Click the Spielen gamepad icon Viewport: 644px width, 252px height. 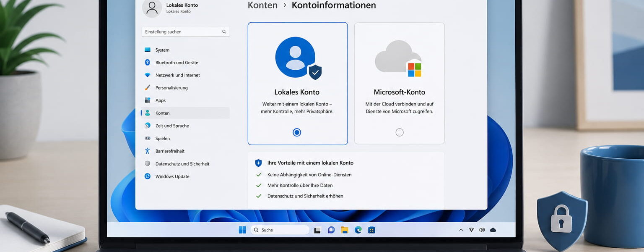[x=148, y=138]
